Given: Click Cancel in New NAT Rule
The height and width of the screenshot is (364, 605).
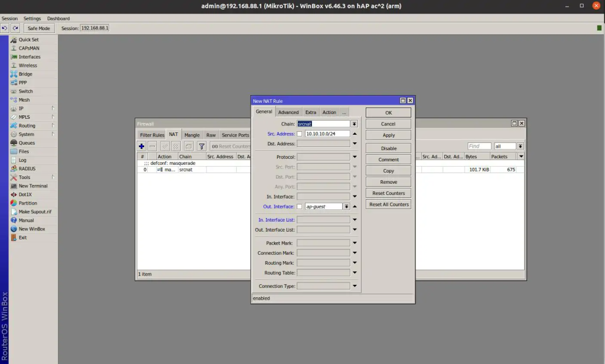Looking at the screenshot, I should (388, 124).
